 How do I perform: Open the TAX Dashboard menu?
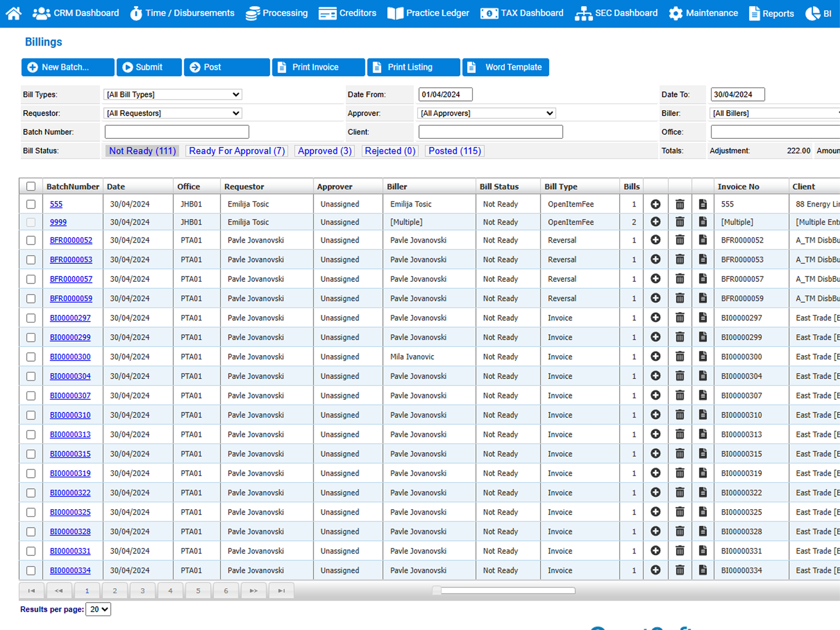pyautogui.click(x=522, y=13)
